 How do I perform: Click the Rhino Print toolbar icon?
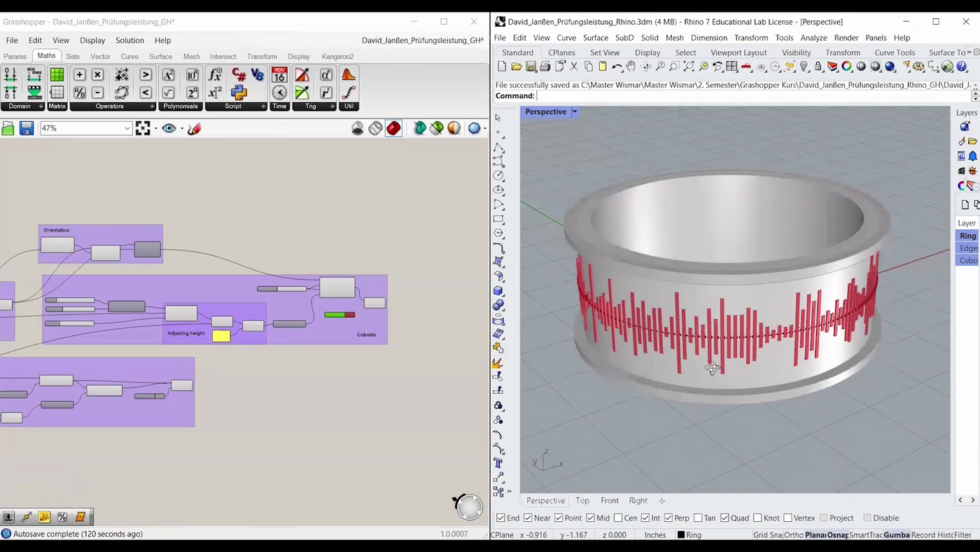pyautogui.click(x=545, y=67)
